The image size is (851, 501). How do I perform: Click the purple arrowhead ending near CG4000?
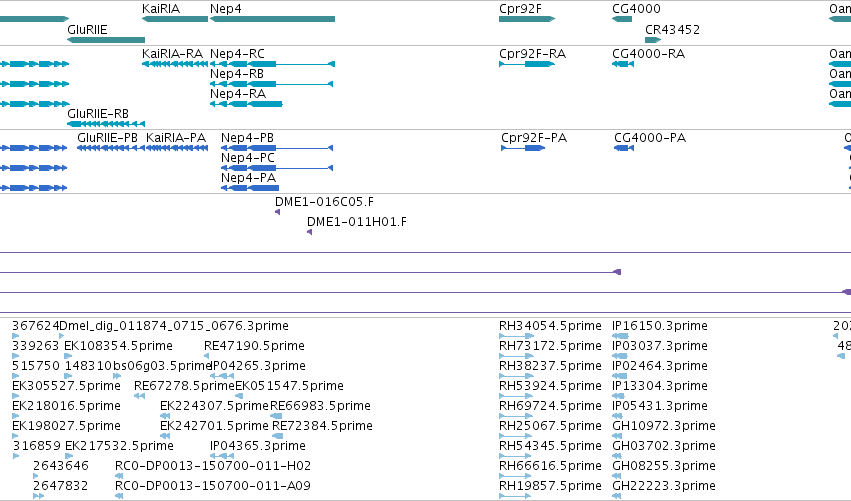tap(617, 272)
